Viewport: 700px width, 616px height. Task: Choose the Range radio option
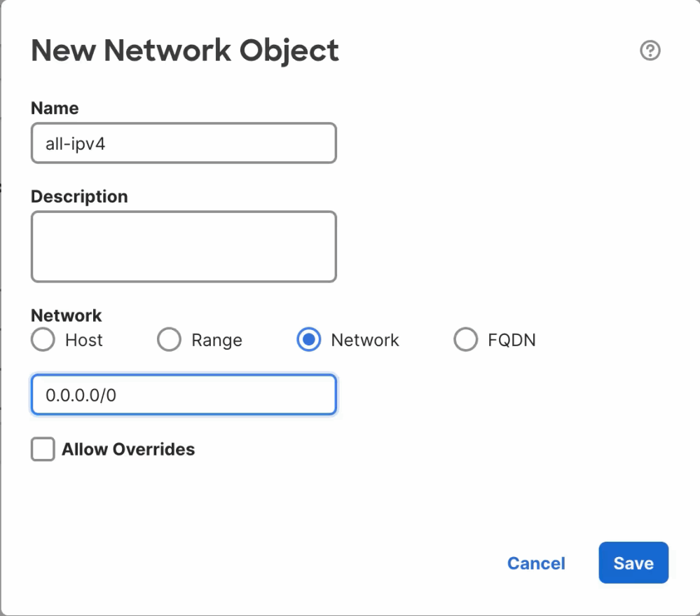169,340
